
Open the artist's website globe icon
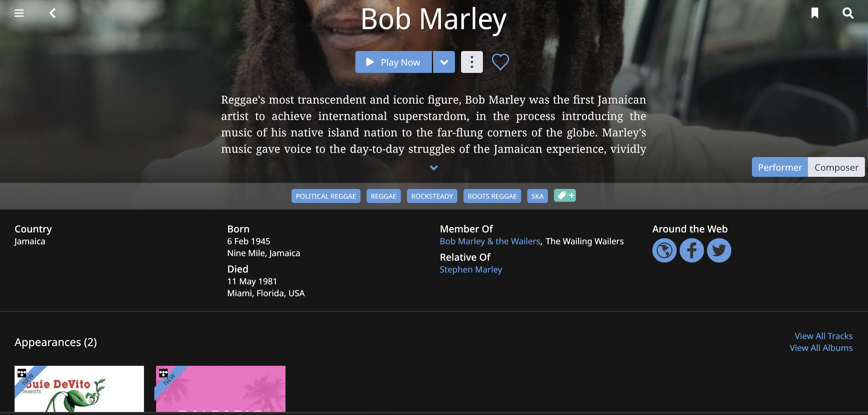pyautogui.click(x=664, y=250)
